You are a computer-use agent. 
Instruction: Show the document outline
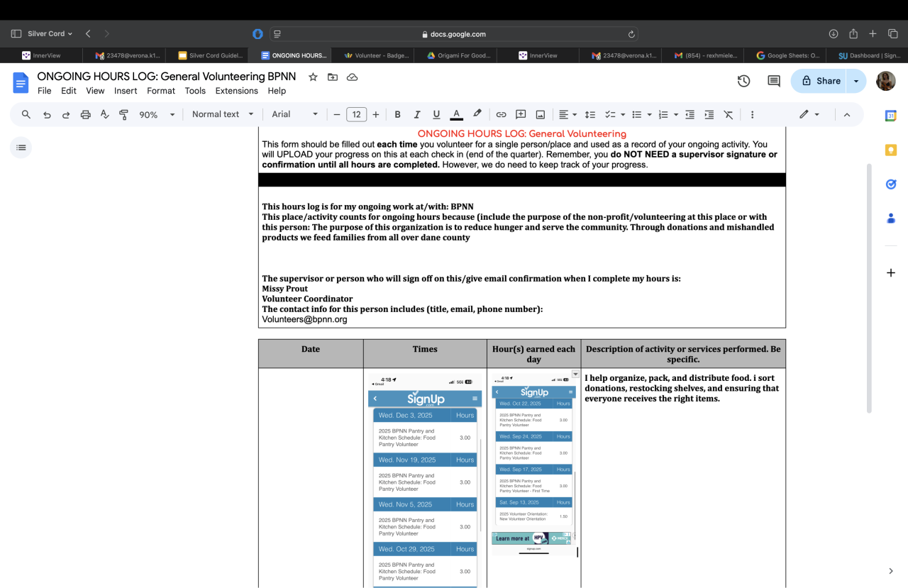21,148
